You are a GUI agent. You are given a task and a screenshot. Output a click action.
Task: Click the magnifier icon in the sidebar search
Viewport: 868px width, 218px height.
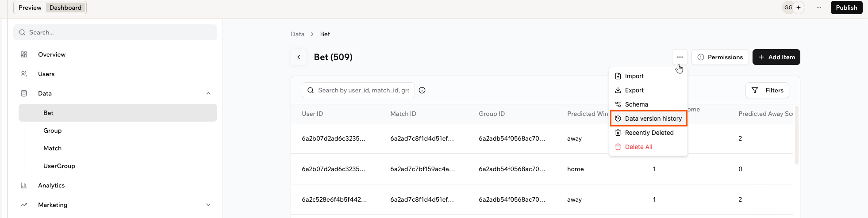(22, 32)
